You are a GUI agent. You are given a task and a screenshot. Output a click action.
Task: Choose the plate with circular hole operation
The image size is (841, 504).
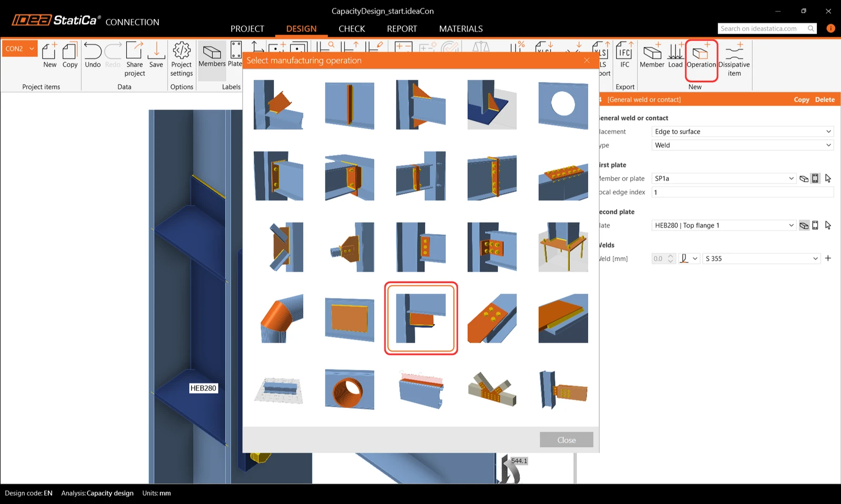coord(563,105)
